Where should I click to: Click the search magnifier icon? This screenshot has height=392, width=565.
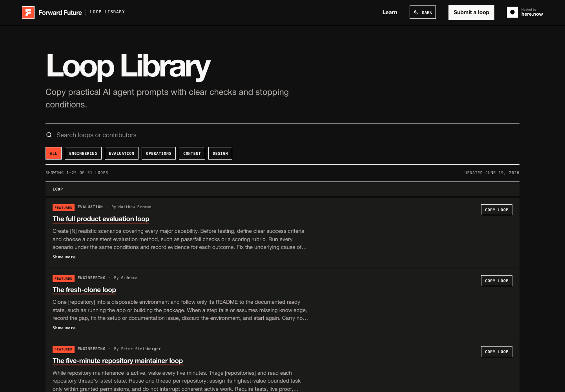click(49, 135)
